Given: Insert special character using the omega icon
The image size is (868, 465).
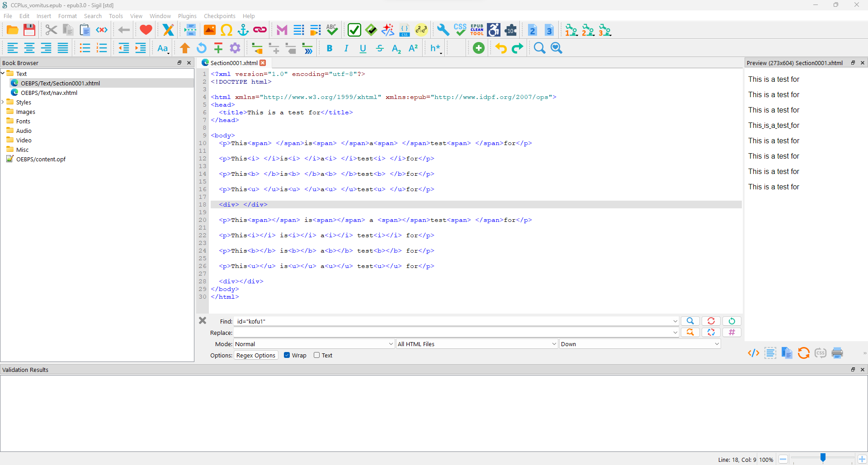Looking at the screenshot, I should [x=226, y=30].
